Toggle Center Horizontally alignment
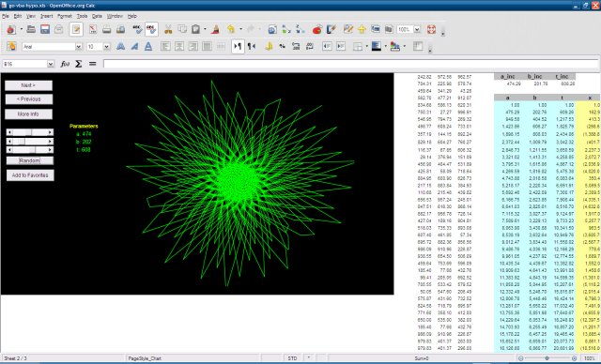Screen dimensions: 601x364 click(x=179, y=46)
